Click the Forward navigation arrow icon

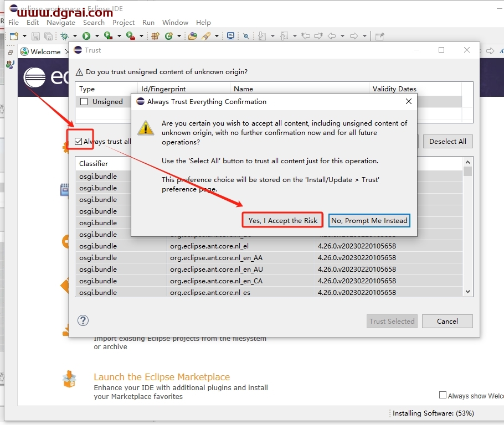click(354, 36)
